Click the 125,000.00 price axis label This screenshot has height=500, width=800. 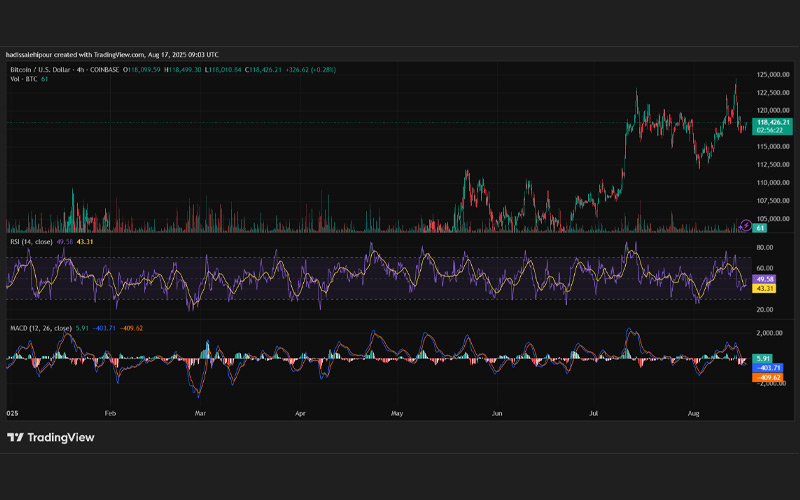tap(773, 74)
